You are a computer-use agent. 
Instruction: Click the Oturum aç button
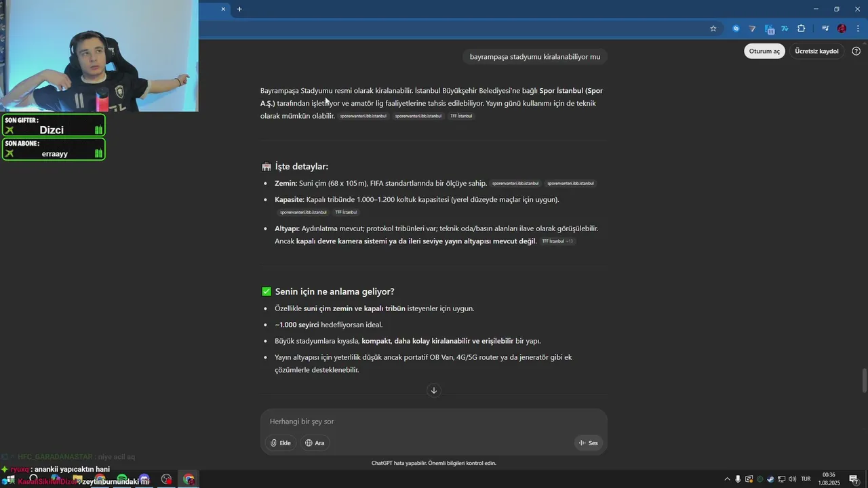coord(764,51)
